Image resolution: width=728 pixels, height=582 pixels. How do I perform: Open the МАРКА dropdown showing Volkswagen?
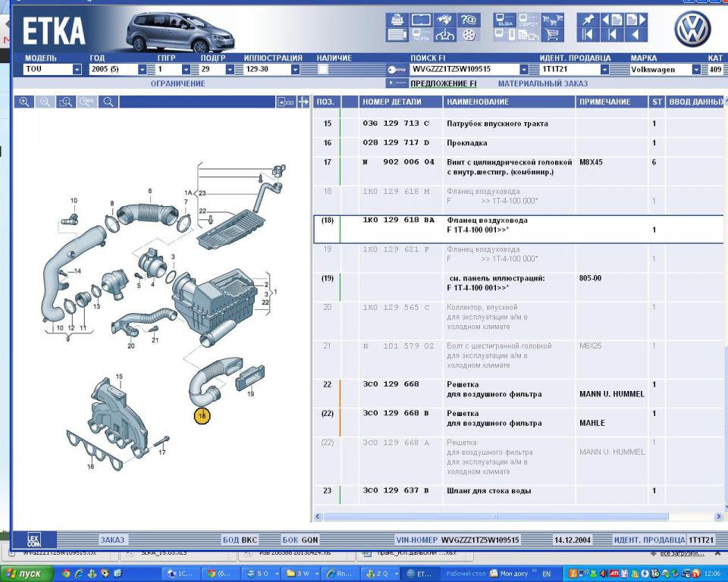coord(696,70)
